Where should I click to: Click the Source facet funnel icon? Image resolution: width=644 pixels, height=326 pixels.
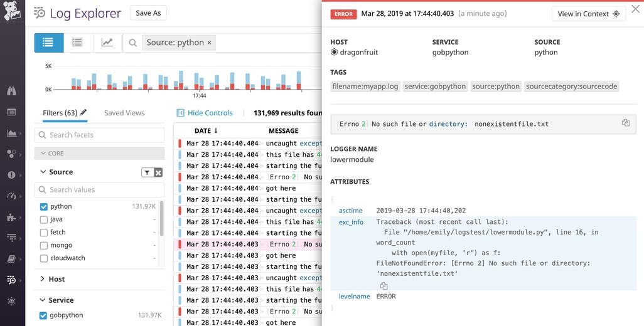(147, 172)
